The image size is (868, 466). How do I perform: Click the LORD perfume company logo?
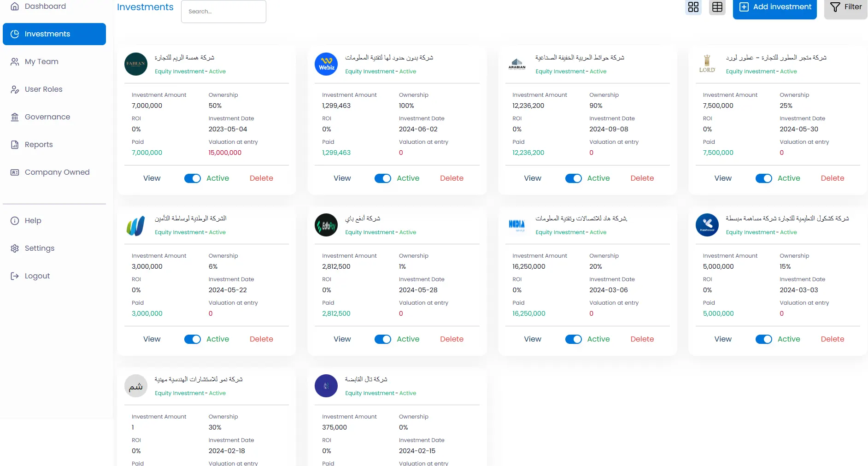point(707,64)
